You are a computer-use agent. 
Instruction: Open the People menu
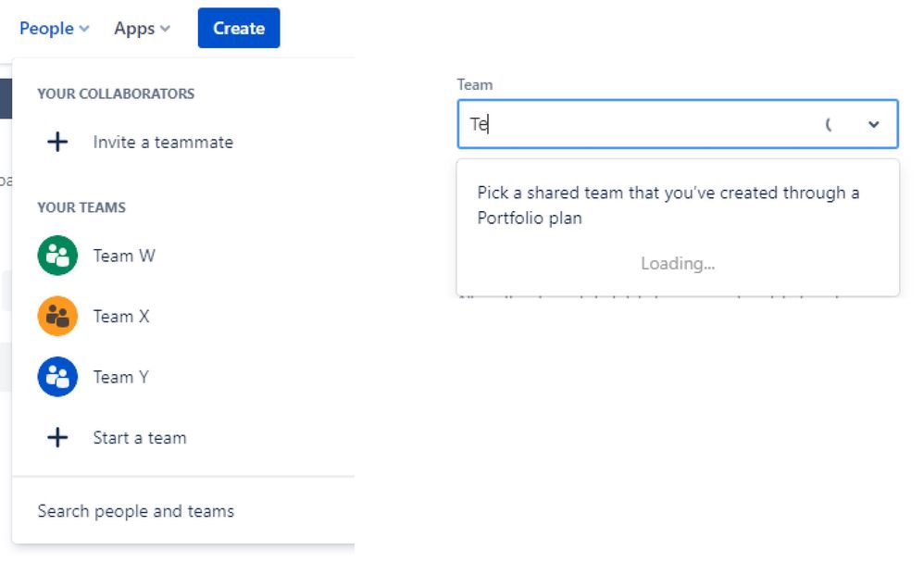click(x=55, y=29)
